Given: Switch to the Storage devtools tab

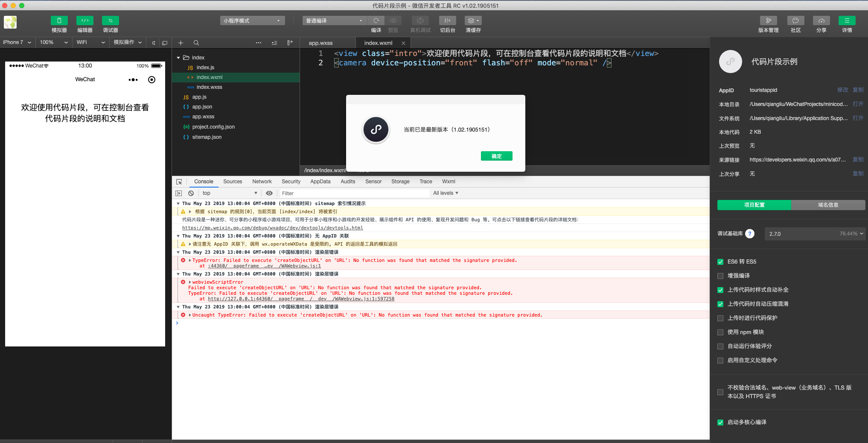Looking at the screenshot, I should [x=400, y=182].
